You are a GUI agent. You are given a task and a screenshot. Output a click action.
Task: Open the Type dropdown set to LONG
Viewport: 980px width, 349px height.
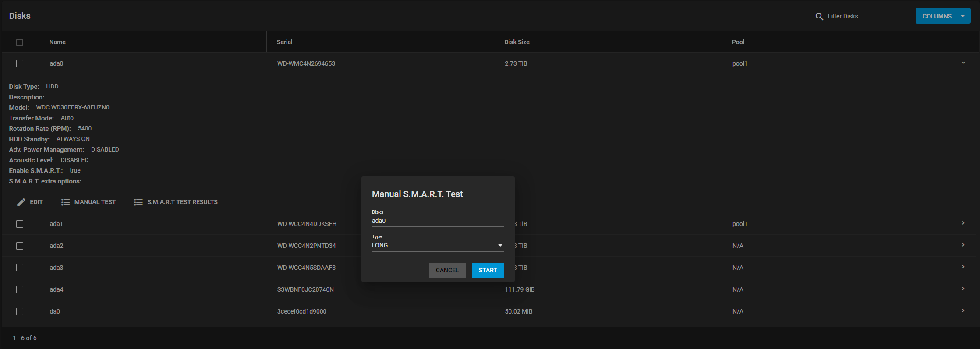437,246
